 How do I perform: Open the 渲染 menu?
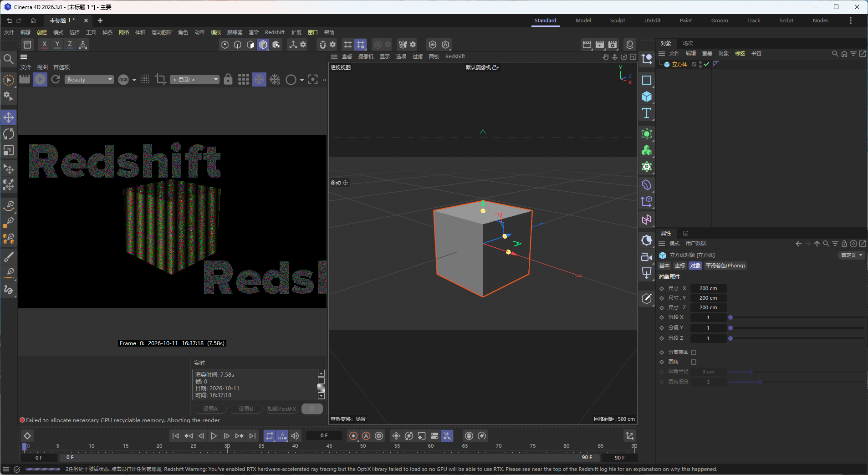254,32
